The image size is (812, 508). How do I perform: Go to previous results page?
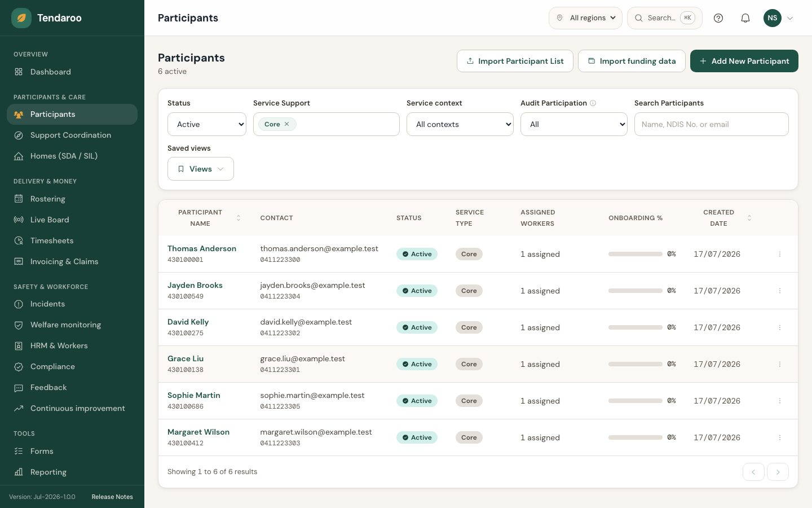click(753, 472)
